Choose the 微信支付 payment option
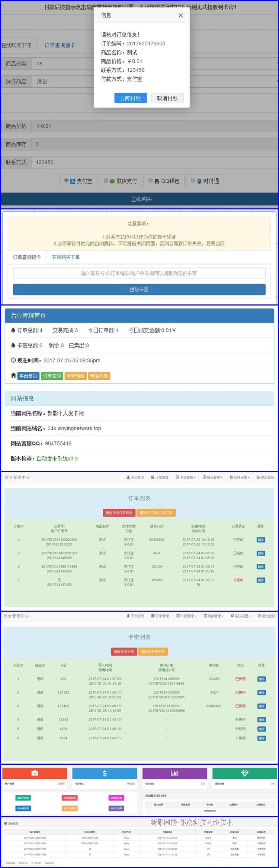 pyautogui.click(x=106, y=181)
